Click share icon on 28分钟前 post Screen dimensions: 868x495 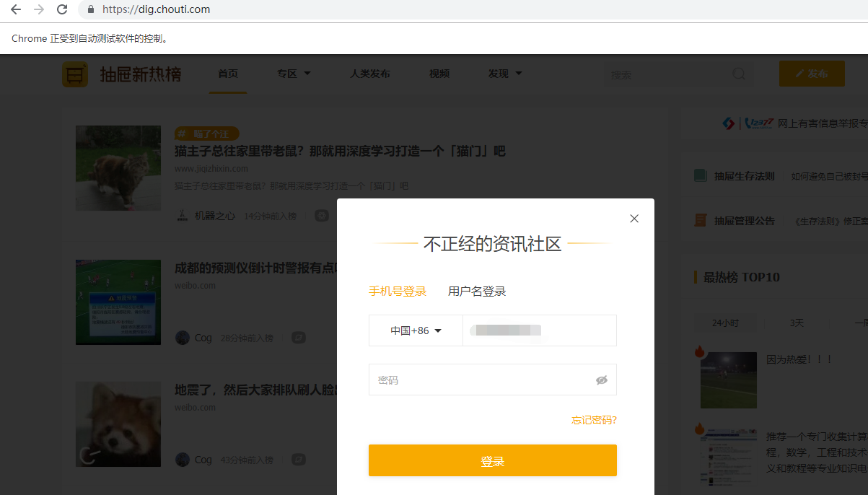coord(299,338)
